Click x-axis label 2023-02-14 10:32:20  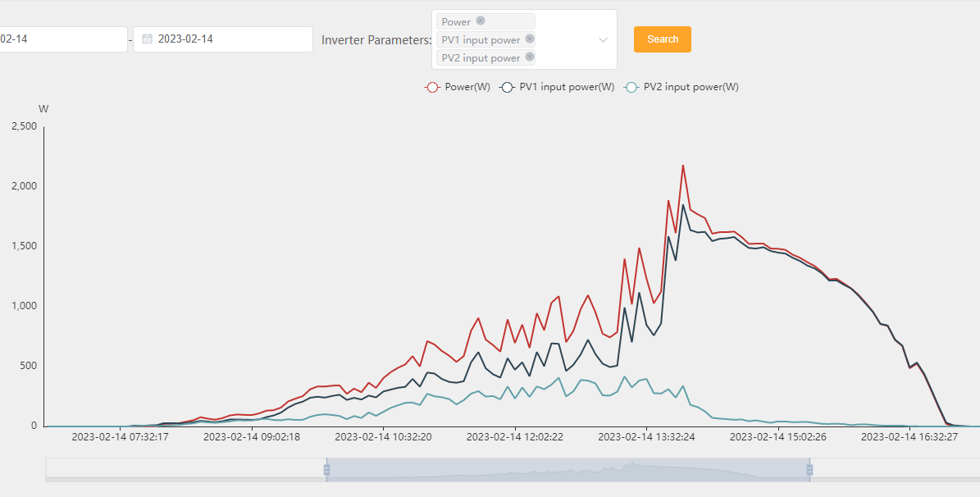coord(383,438)
